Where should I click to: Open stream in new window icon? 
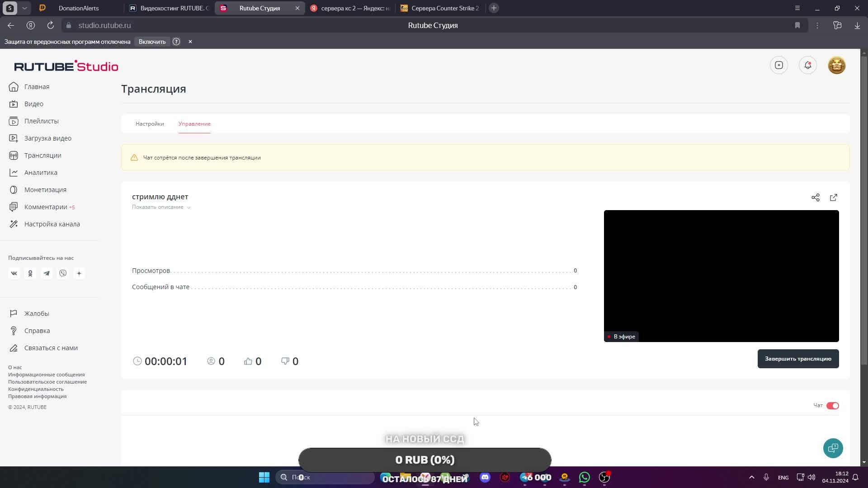click(x=834, y=197)
